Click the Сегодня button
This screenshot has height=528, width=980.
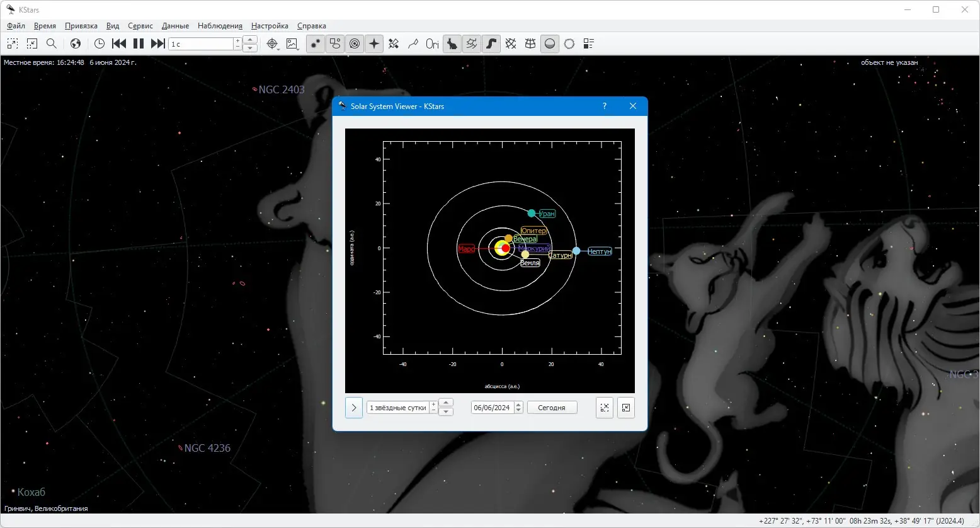click(552, 408)
